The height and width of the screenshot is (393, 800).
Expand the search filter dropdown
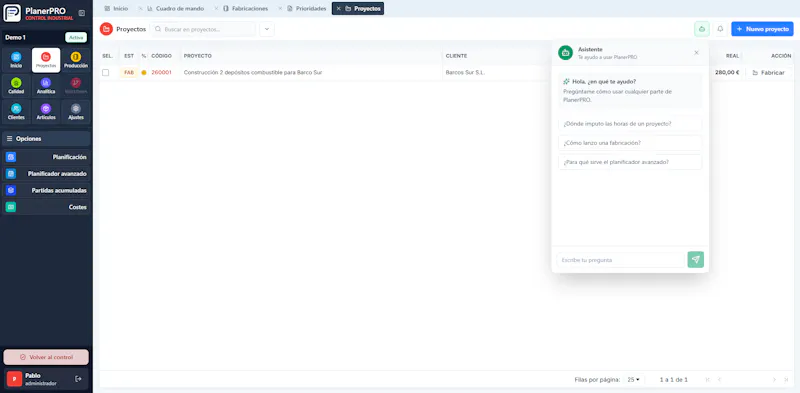pos(267,29)
